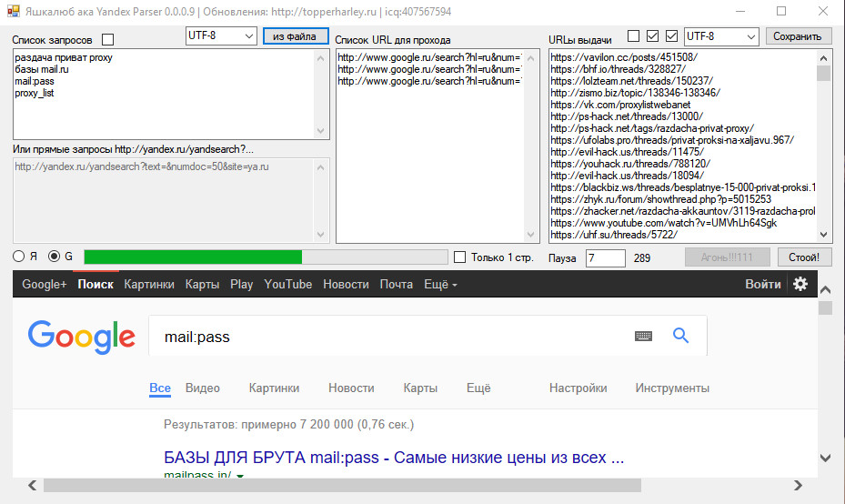This screenshot has height=504, width=845.
Task: Switch to Карты results tab
Action: 420,388
